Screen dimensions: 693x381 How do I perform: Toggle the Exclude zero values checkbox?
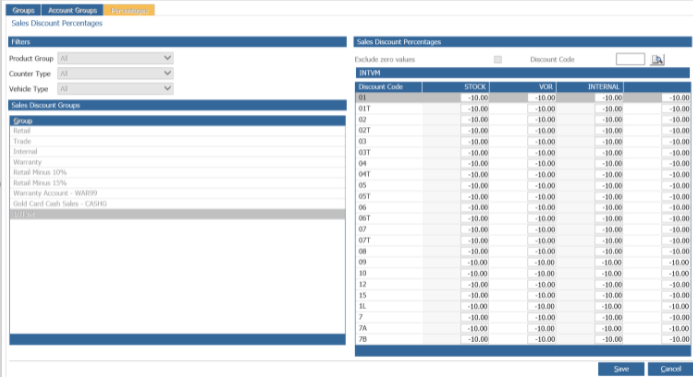pos(498,59)
